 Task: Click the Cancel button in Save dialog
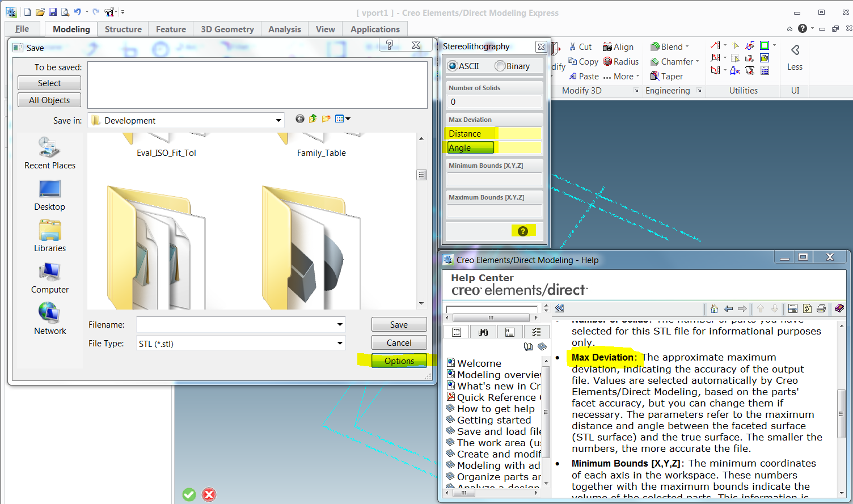pyautogui.click(x=399, y=342)
